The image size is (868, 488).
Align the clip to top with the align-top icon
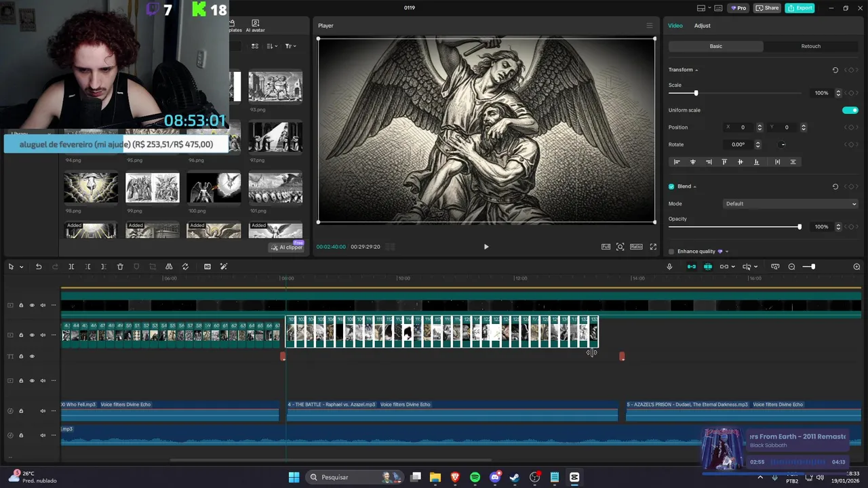point(724,162)
